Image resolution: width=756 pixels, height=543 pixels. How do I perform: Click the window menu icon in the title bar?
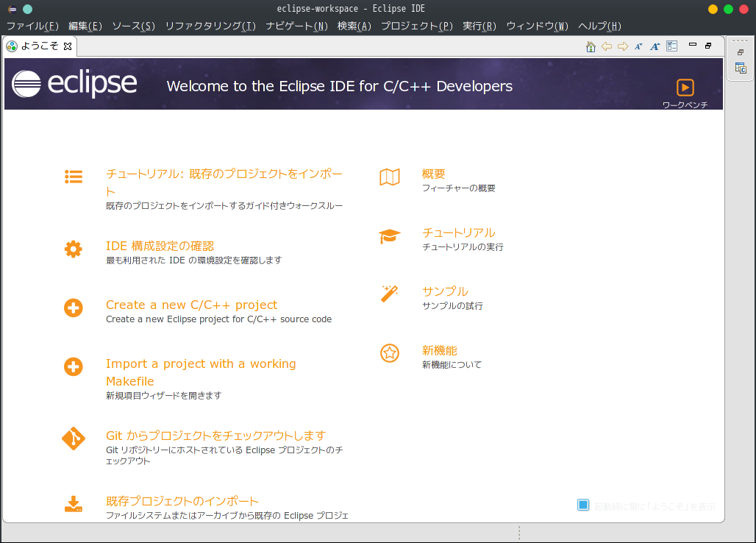(13, 9)
